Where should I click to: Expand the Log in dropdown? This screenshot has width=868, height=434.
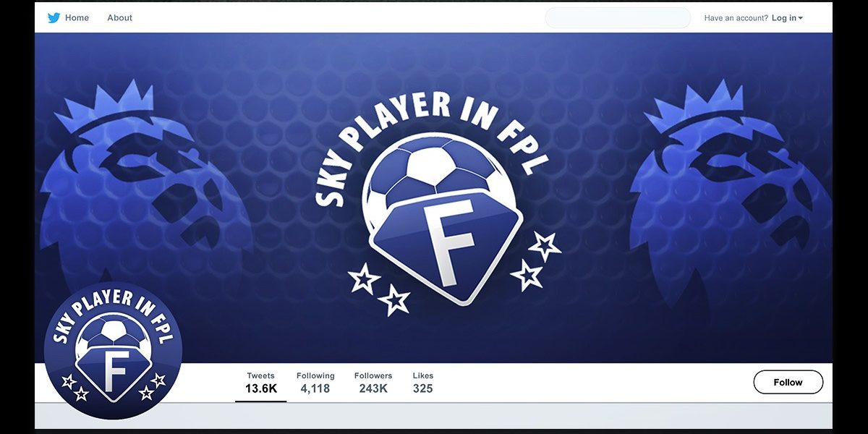787,18
